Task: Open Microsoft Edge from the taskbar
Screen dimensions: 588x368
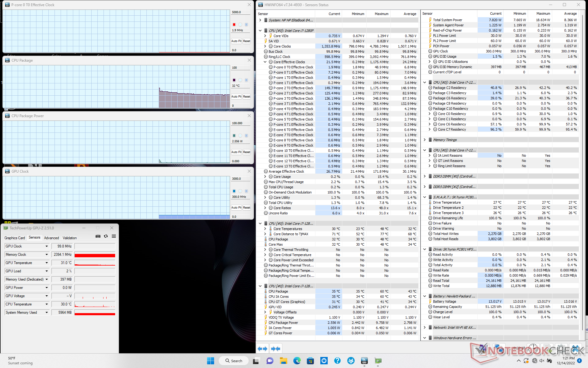Action: (x=297, y=361)
